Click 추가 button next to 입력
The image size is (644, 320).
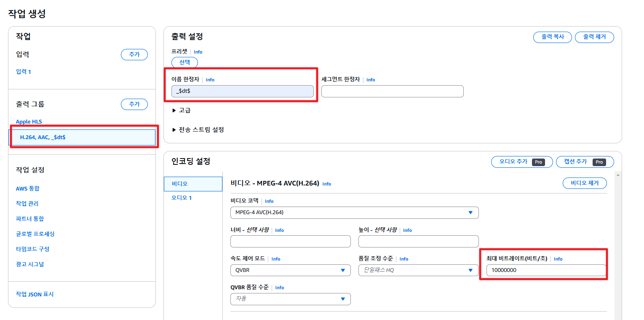(x=134, y=54)
